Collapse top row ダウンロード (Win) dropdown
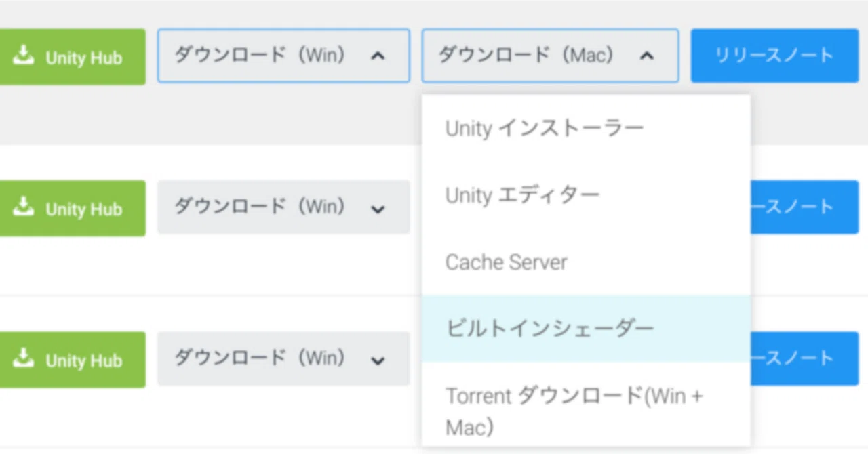This screenshot has height=454, width=868. coord(283,56)
